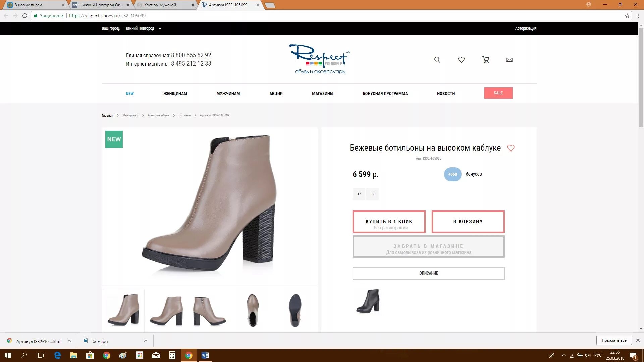Screen dimensions: 644x362
Task: Open menu arrow for downloaded html file
Action: (x=69, y=341)
